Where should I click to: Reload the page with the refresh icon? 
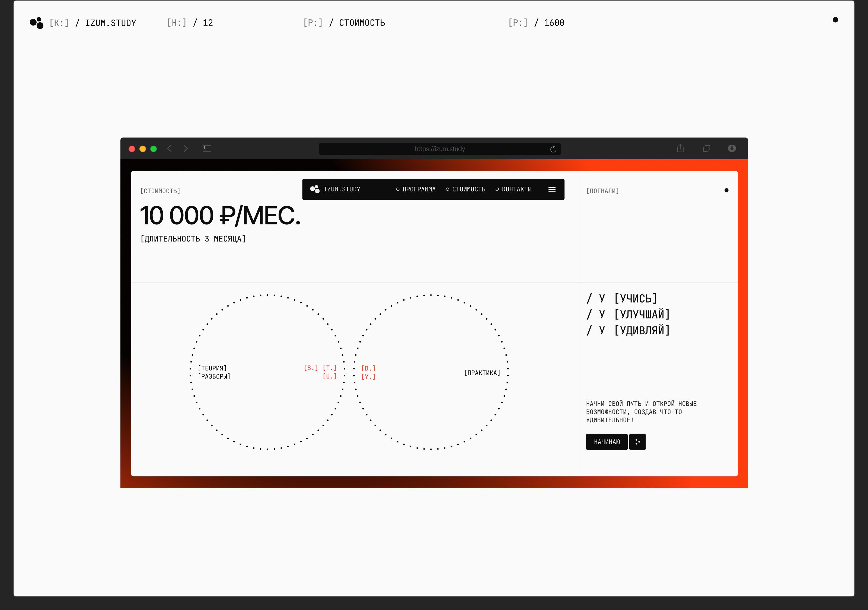point(553,149)
